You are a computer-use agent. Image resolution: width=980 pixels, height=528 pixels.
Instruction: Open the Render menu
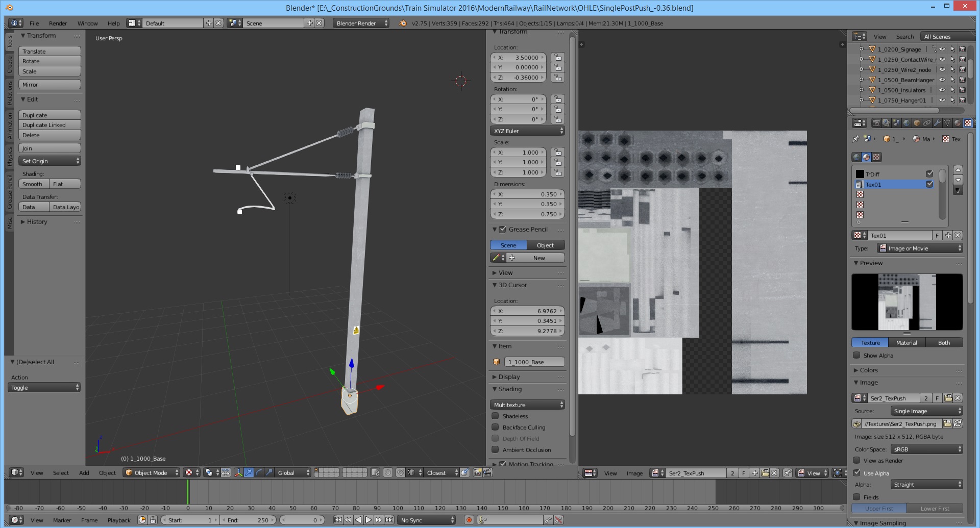58,23
